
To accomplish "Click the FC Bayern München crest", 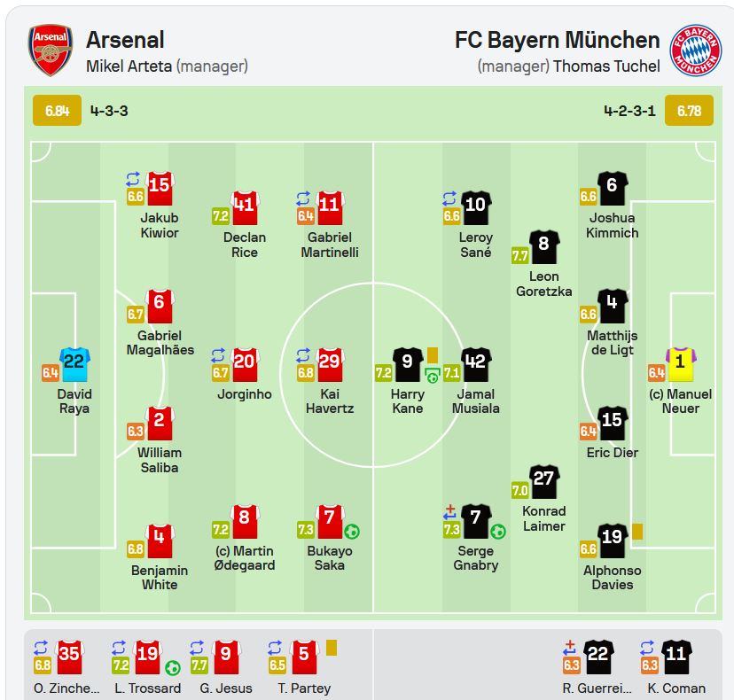I will tap(695, 51).
